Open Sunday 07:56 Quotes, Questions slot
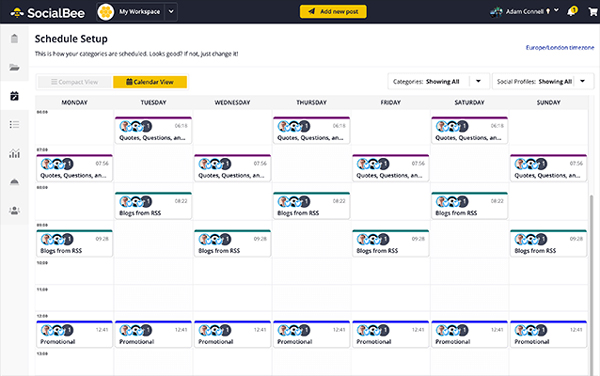600x376 pixels. point(548,168)
